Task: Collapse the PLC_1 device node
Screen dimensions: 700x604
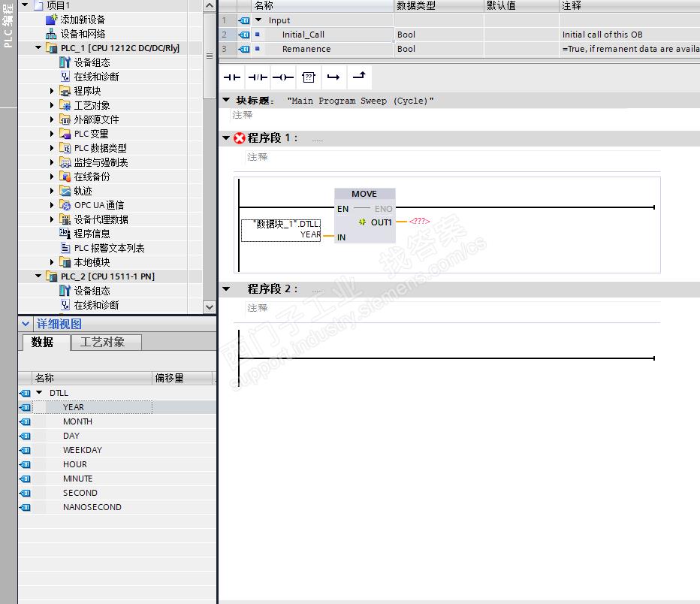Action: (x=38, y=48)
